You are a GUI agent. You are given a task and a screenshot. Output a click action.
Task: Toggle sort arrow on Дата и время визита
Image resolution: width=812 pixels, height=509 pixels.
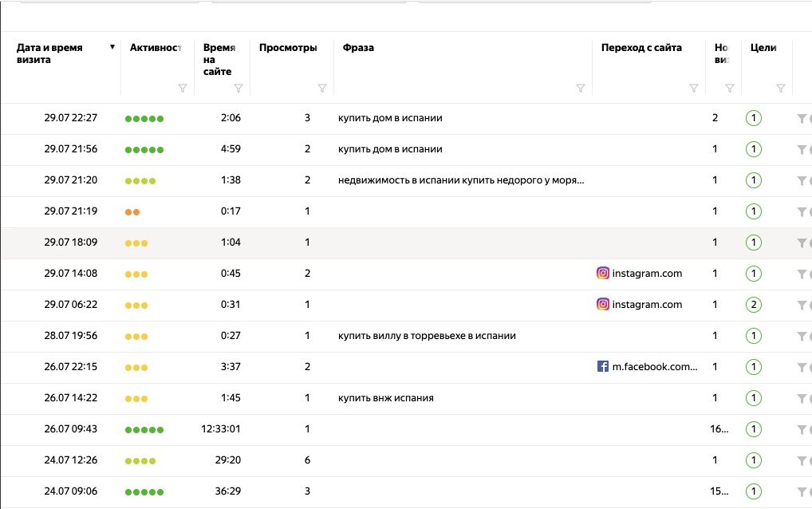click(x=112, y=48)
